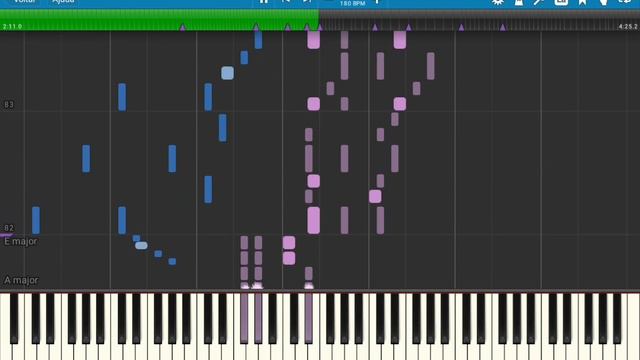Click the A major key signature label
The image size is (640, 360).
click(x=21, y=280)
